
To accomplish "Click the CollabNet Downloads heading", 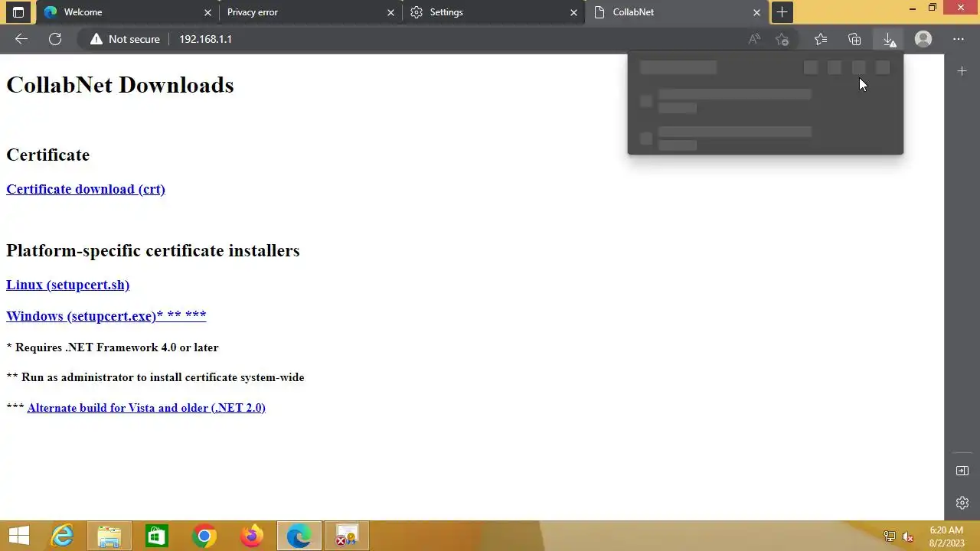I will (x=120, y=85).
